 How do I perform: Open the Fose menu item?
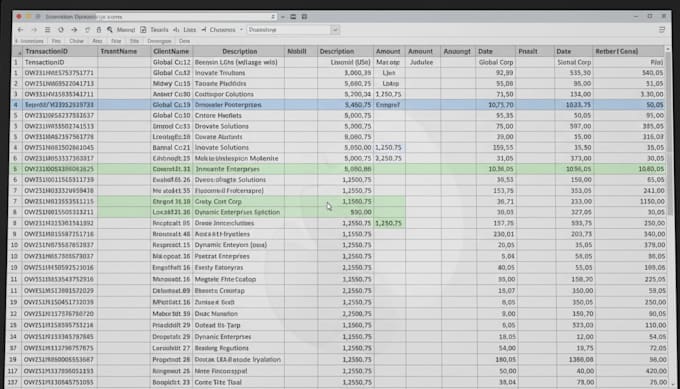116,41
